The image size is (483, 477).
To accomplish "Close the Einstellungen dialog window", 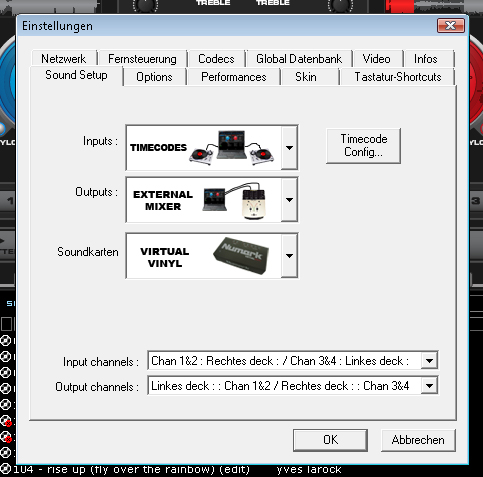I will pyautogui.click(x=451, y=26).
